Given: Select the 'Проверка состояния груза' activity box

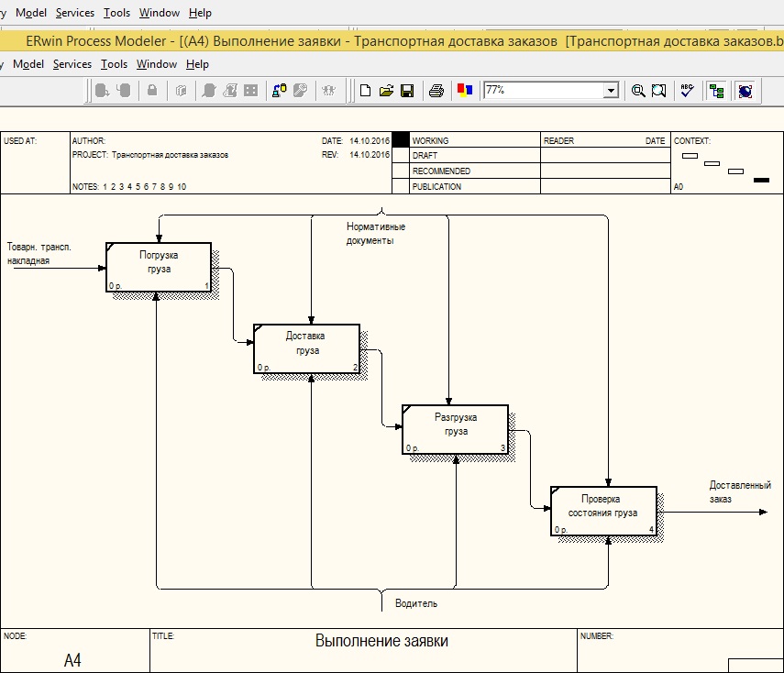Looking at the screenshot, I should [603, 511].
